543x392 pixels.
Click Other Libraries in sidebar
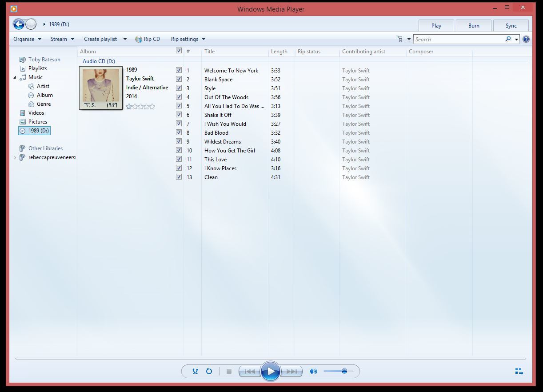46,148
